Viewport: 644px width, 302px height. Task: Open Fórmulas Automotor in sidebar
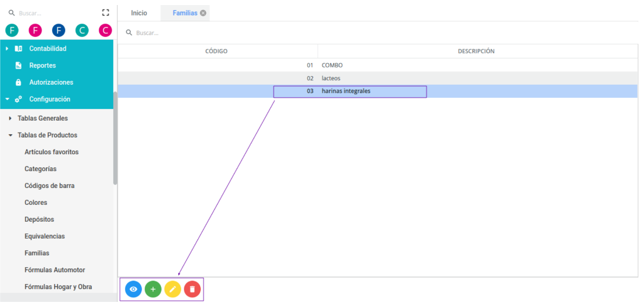pyautogui.click(x=55, y=270)
